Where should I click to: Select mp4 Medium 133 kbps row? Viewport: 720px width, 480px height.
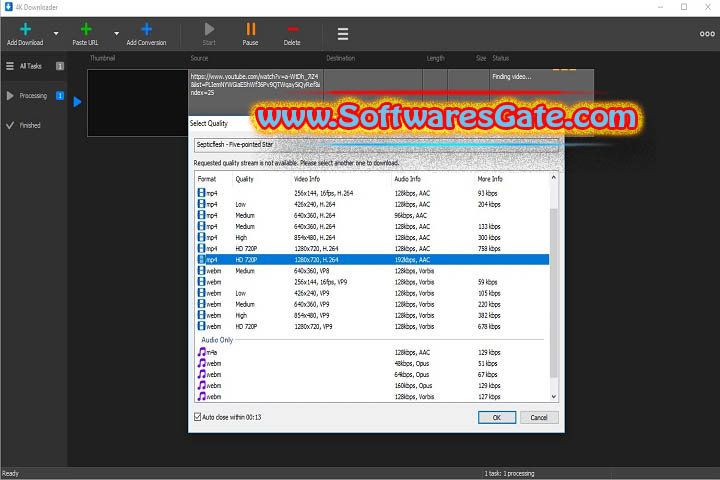371,226
